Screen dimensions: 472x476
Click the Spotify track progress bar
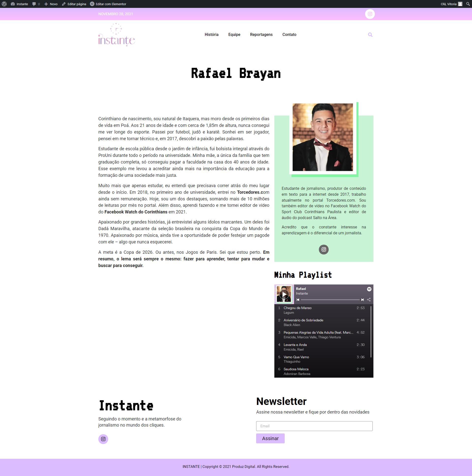(330, 300)
